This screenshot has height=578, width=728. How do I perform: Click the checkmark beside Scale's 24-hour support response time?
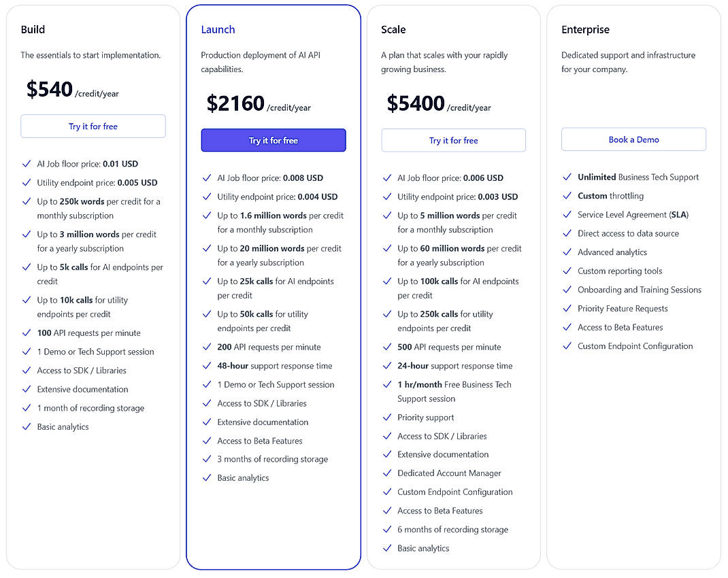click(x=387, y=366)
